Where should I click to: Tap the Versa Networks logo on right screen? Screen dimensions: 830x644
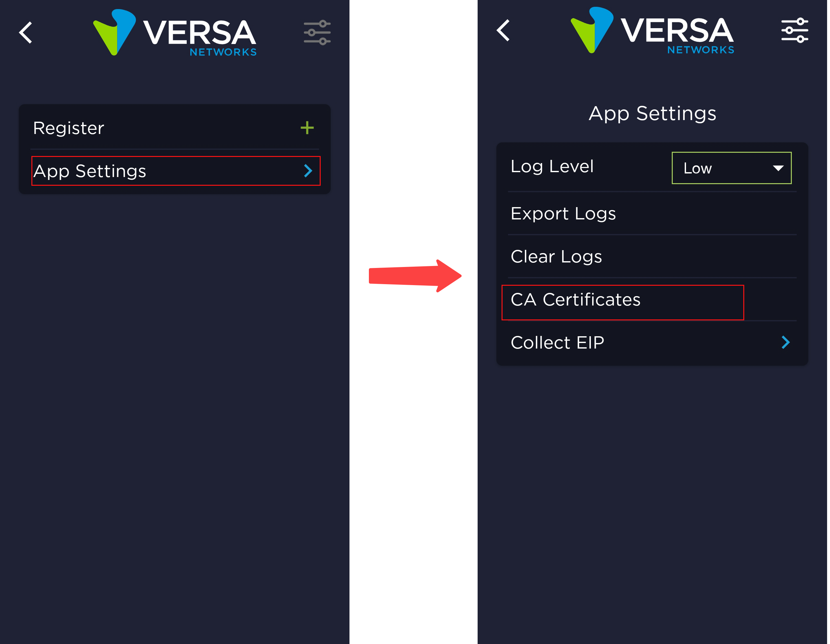[x=652, y=32]
